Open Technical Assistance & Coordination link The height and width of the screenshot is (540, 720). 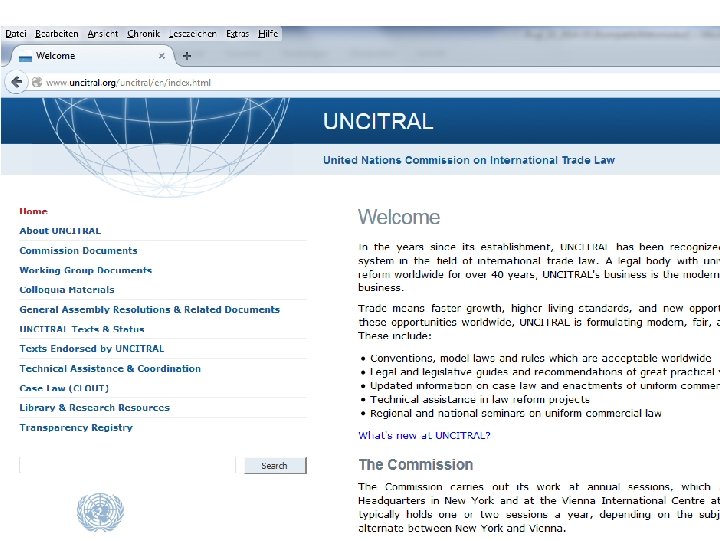point(110,368)
